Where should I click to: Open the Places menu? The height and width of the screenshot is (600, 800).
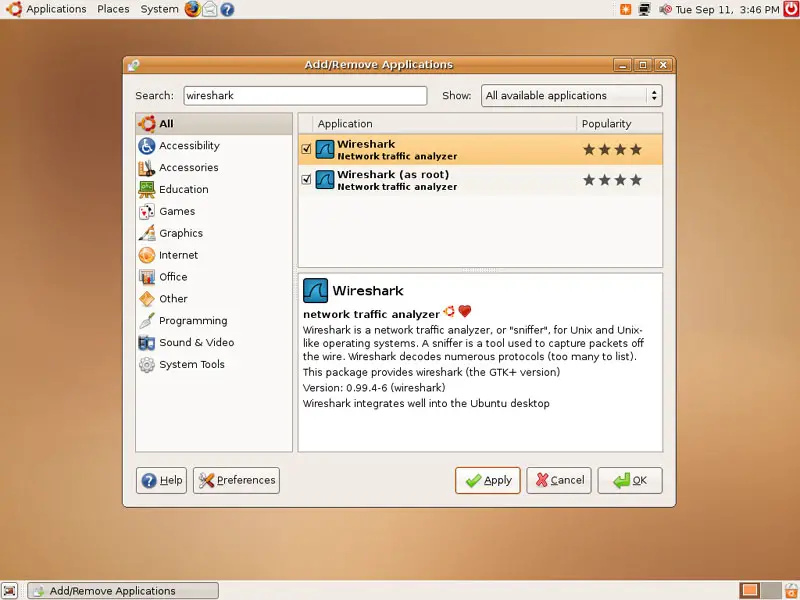tap(113, 9)
